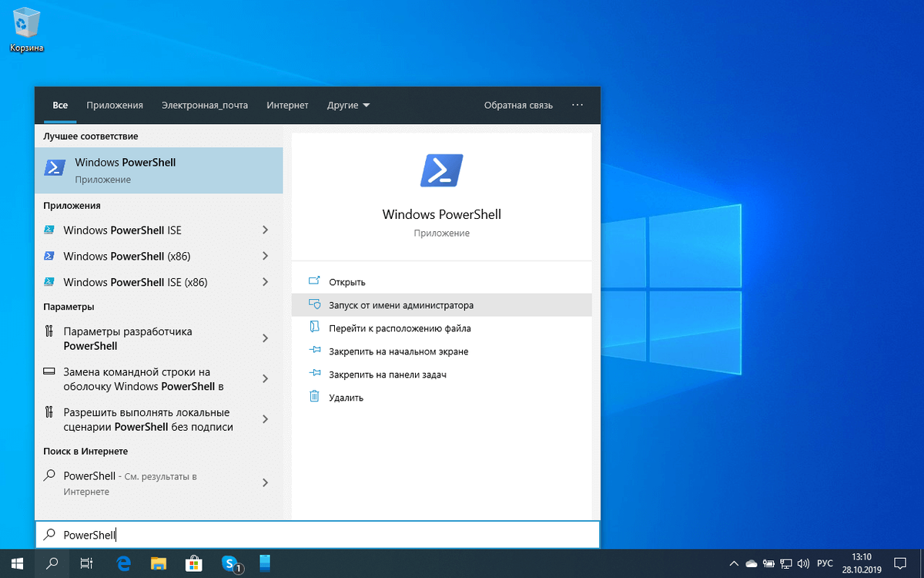Screen dimensions: 924x578
Task: Click the 'Обратная связь' link
Action: click(x=518, y=105)
